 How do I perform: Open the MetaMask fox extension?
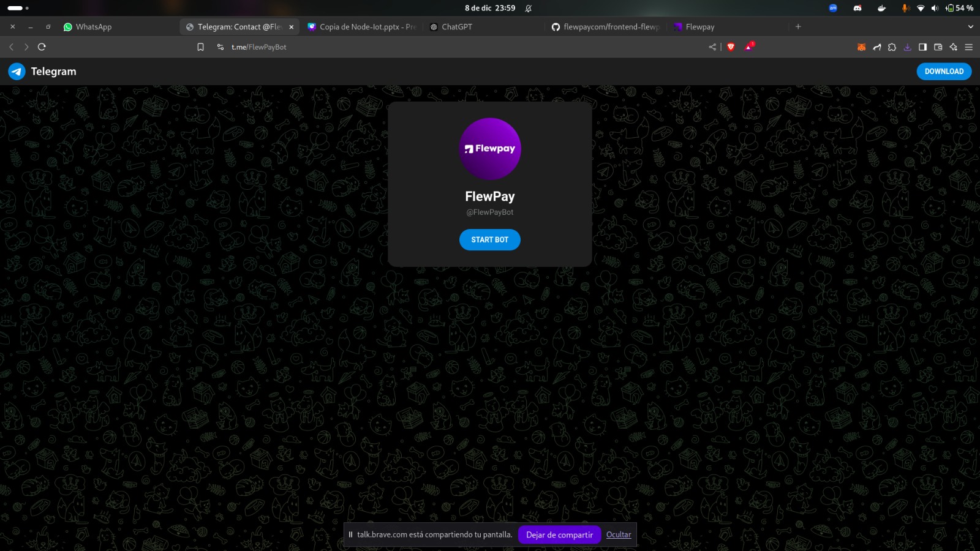pos(861,47)
